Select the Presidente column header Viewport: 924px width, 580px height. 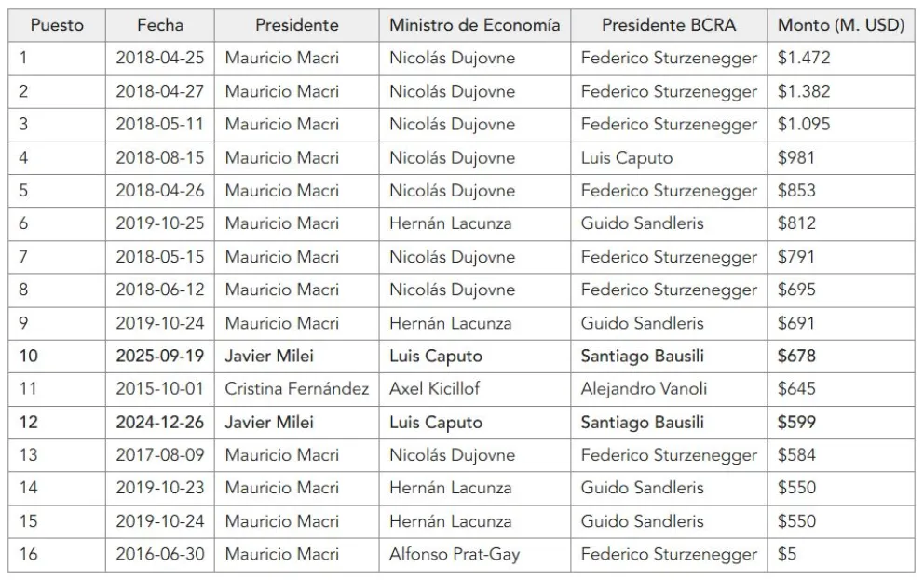[297, 25]
